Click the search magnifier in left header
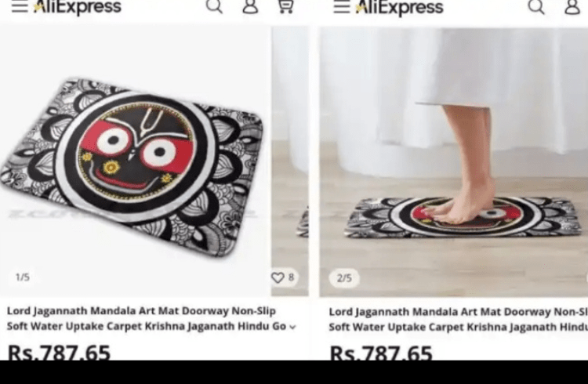 pos(214,6)
